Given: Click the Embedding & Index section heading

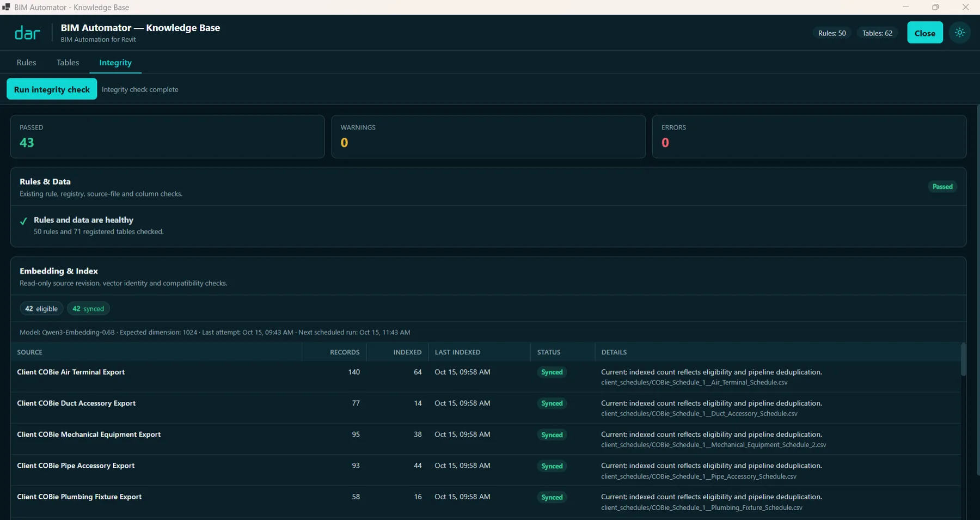Looking at the screenshot, I should coord(59,271).
